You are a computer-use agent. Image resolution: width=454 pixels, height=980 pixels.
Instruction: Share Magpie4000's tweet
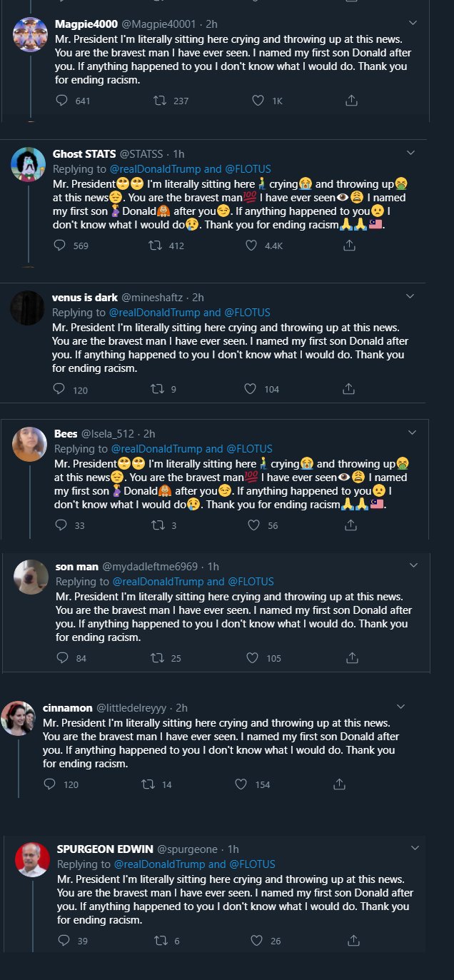(351, 101)
